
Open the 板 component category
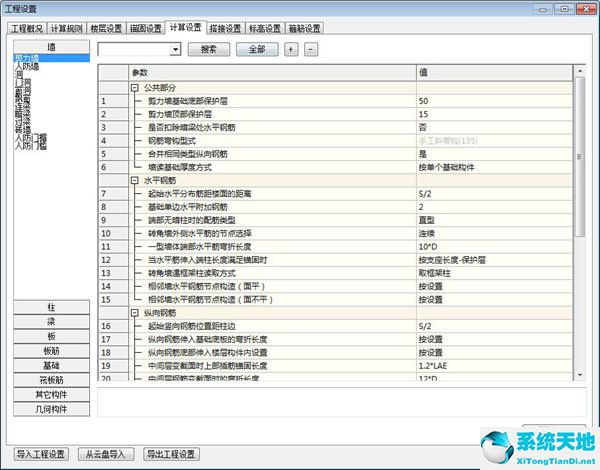(51, 336)
